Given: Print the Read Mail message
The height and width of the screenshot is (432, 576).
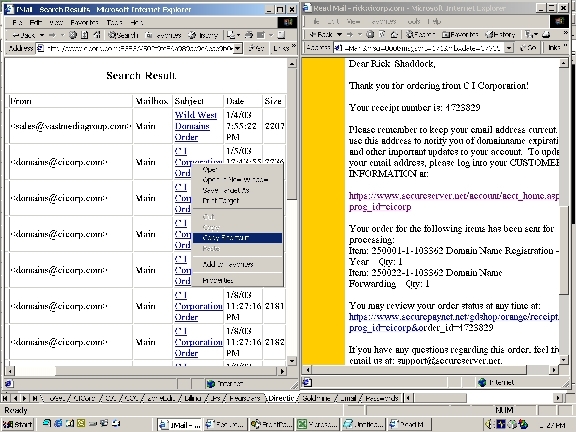Looking at the screenshot, I should coord(546,35).
